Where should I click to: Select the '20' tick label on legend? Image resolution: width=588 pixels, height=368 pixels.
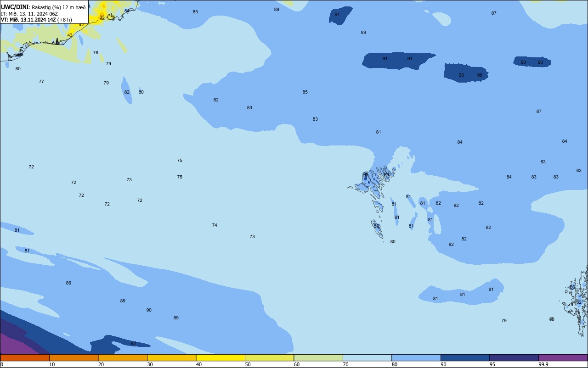(101, 364)
